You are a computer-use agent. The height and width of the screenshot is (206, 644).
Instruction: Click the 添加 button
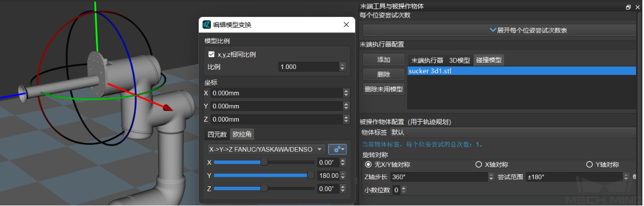coord(384,59)
